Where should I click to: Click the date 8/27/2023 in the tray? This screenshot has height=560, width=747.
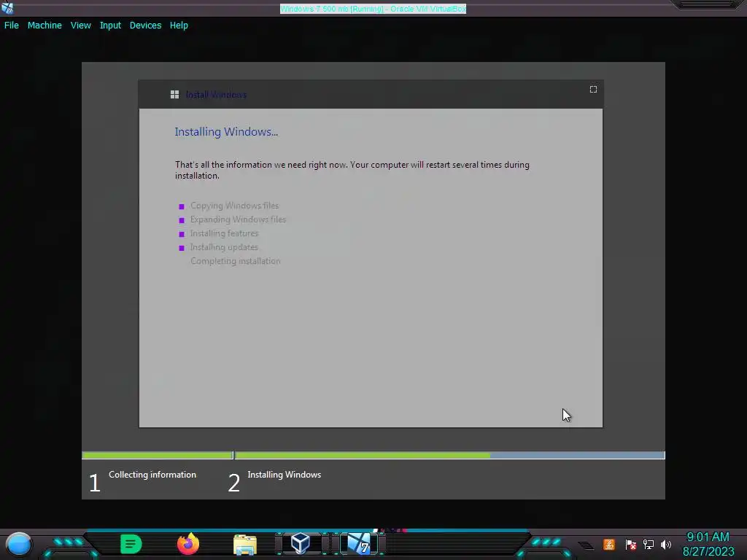(708, 551)
